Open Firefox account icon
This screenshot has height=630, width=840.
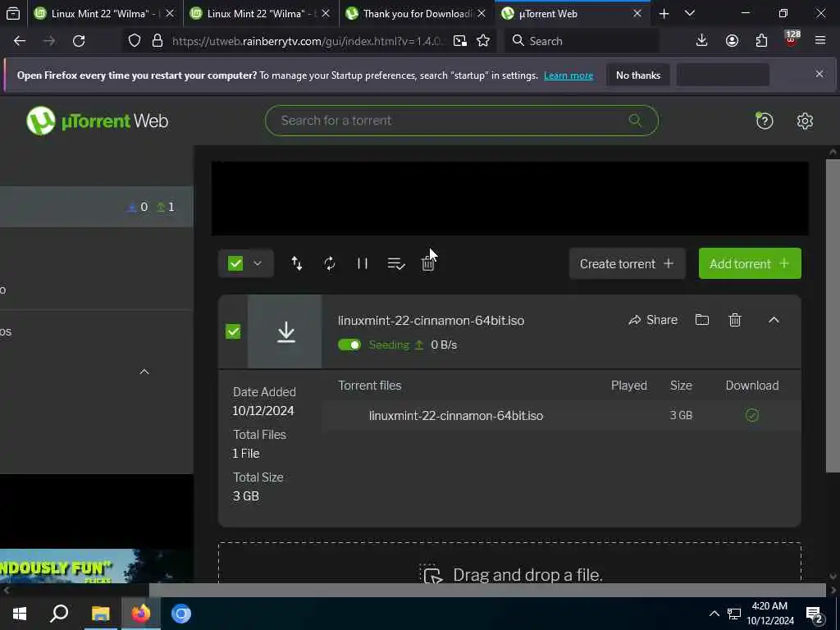(732, 41)
